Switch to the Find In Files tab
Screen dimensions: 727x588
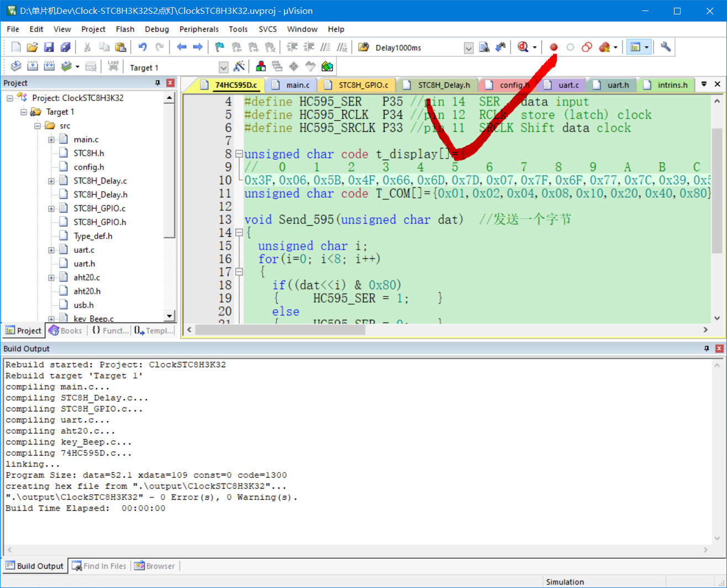tap(100, 566)
